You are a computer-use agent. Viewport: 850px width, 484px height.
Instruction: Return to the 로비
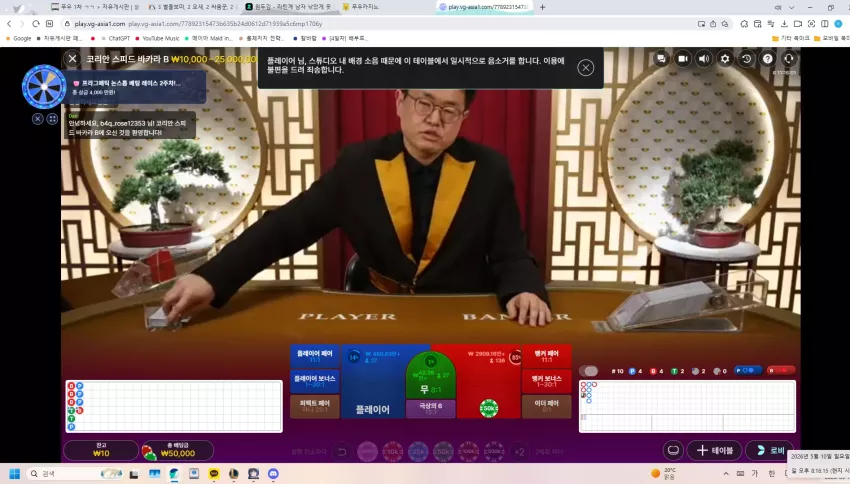click(770, 450)
